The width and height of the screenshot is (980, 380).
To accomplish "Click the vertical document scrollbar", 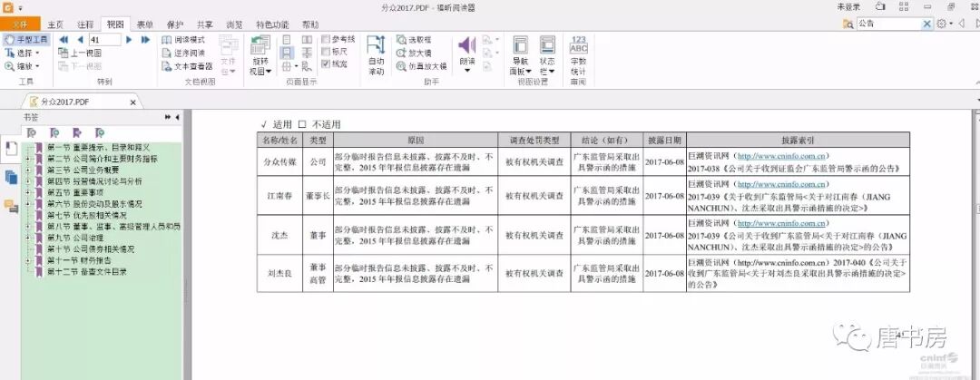I will coord(977,244).
